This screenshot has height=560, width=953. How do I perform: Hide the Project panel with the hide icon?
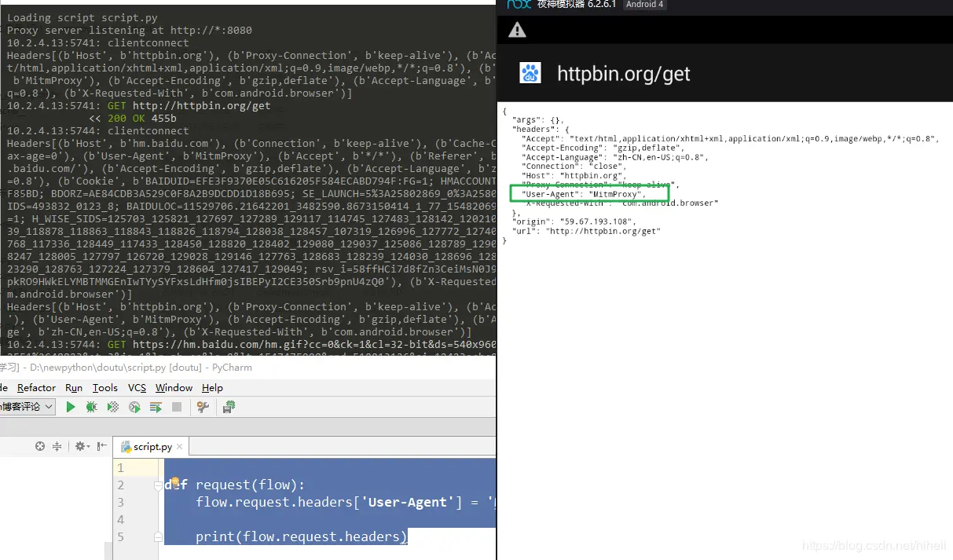coord(101,446)
